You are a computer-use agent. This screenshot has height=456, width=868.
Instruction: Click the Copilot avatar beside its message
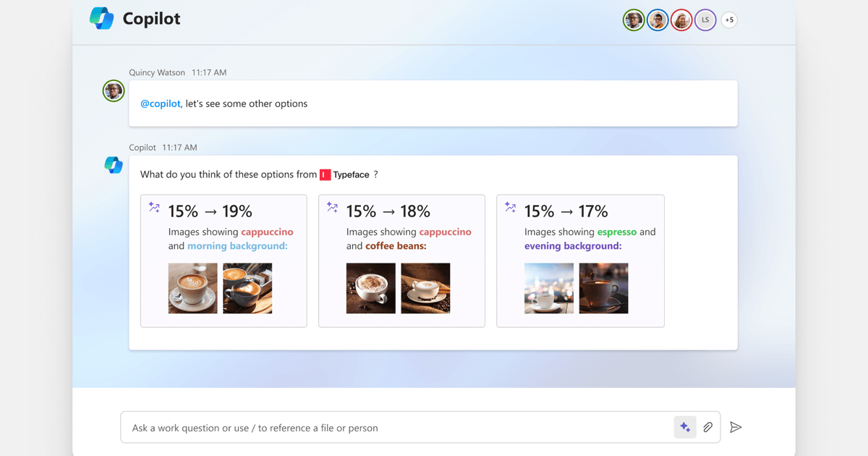[x=114, y=165]
